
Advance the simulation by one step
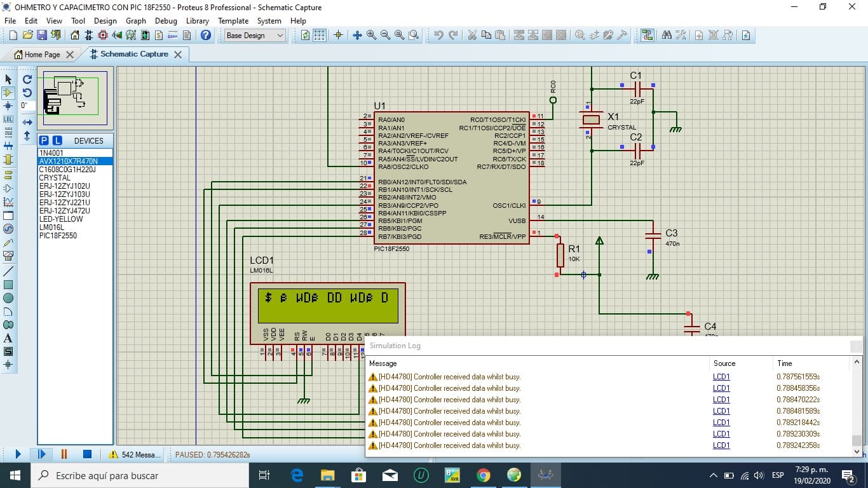41,454
